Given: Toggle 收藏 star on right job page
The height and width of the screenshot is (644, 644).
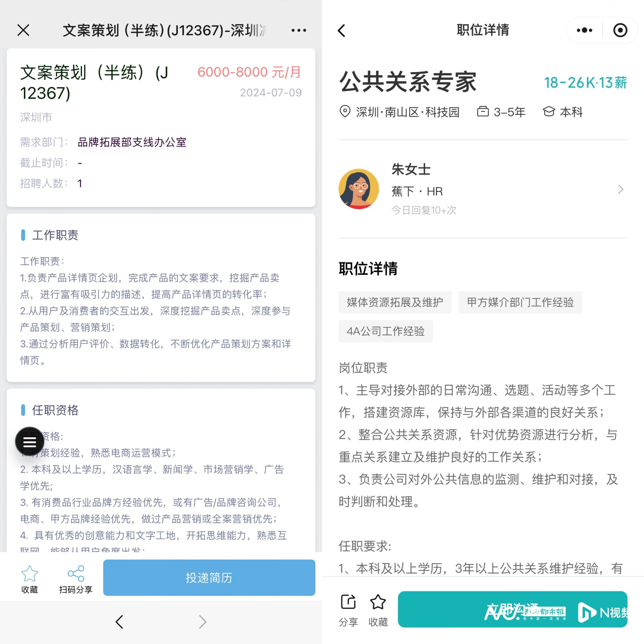Looking at the screenshot, I should [x=378, y=602].
